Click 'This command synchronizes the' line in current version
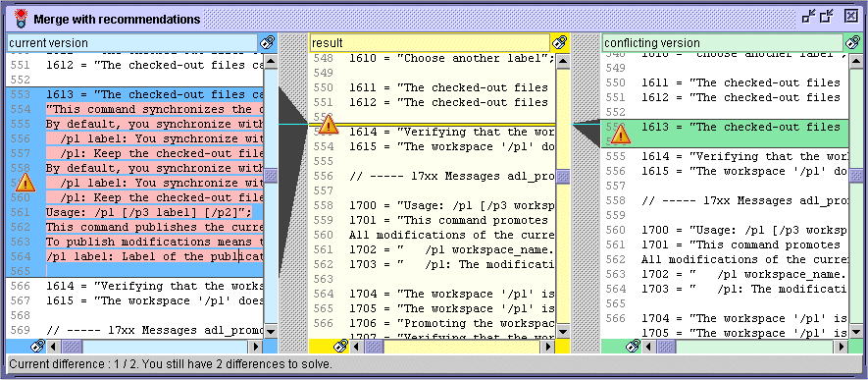The width and height of the screenshot is (868, 380). 155,109
